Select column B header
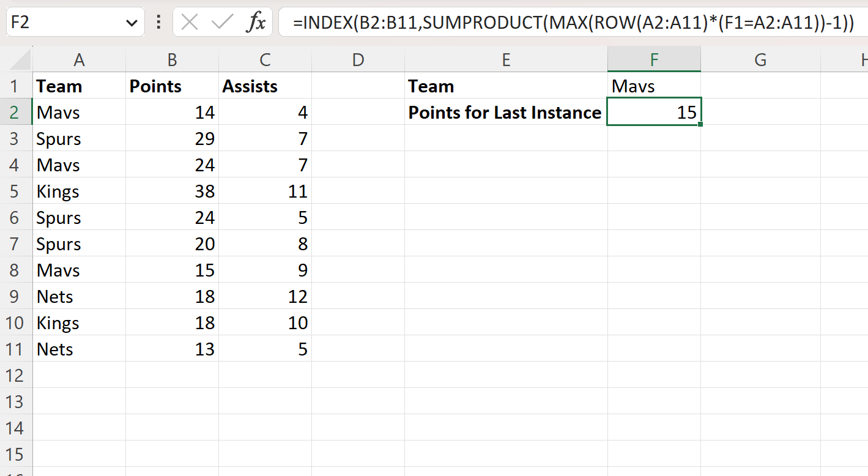868x476 pixels. click(x=172, y=59)
